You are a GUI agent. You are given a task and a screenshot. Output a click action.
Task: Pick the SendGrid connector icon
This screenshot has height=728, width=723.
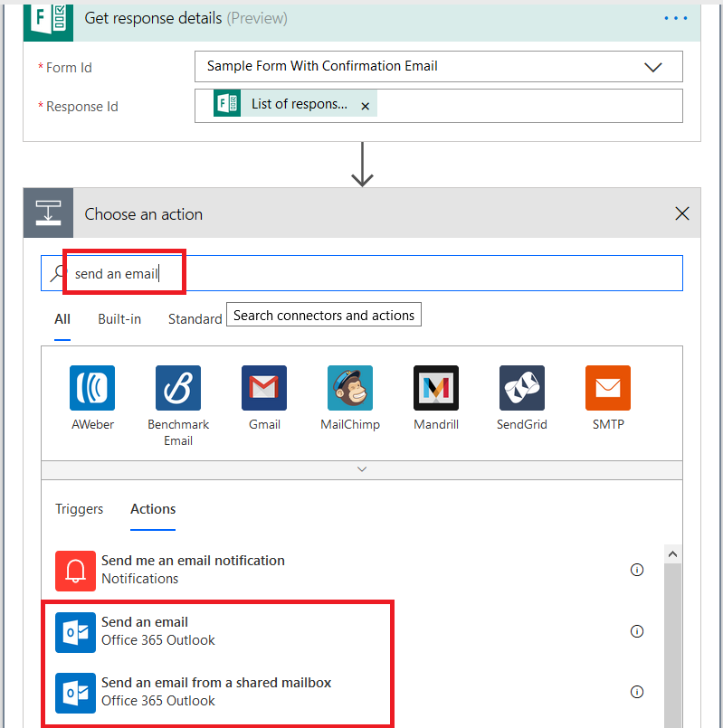coord(522,388)
